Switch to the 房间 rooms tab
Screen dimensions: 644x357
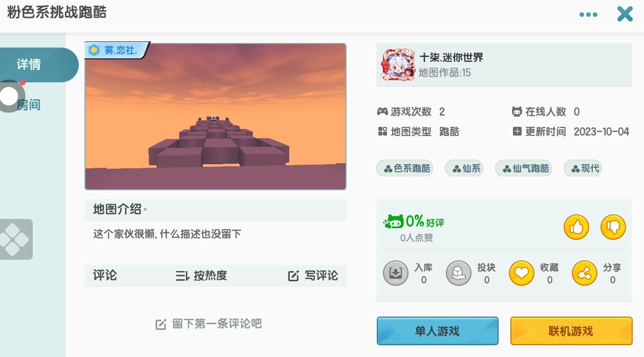click(29, 105)
